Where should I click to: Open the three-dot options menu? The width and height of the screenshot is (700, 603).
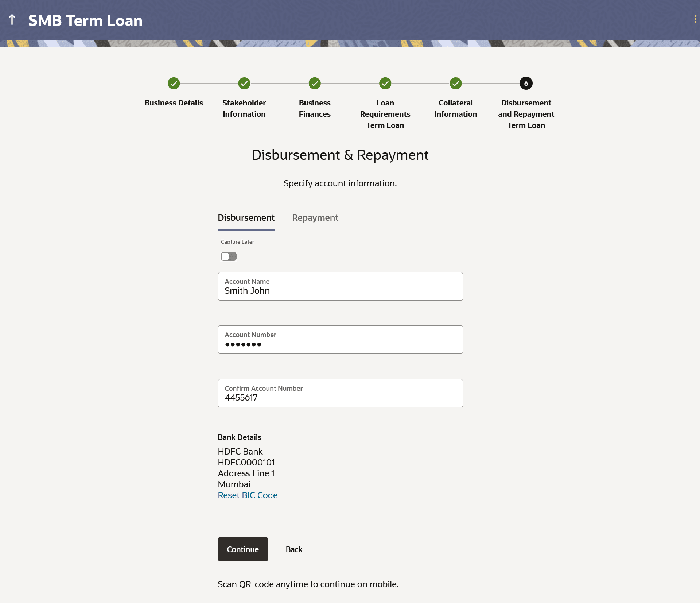point(695,19)
